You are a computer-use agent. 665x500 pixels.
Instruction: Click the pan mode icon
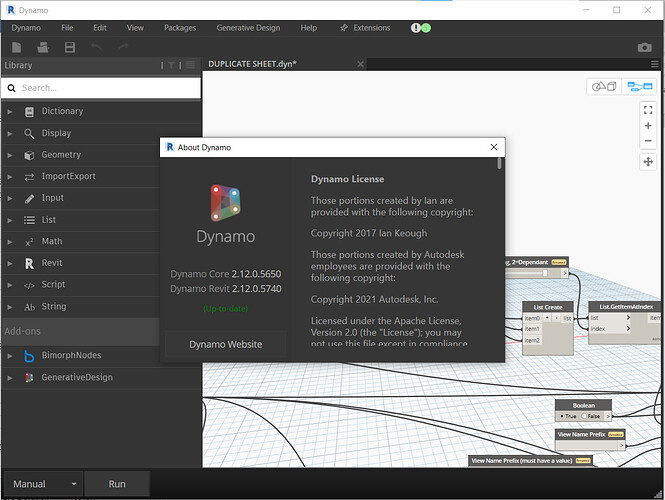[x=648, y=162]
